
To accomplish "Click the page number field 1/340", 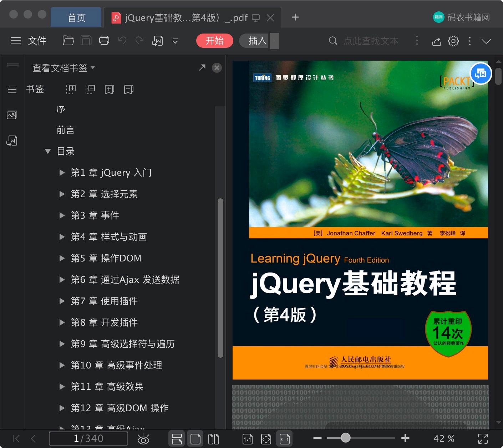I will point(88,439).
